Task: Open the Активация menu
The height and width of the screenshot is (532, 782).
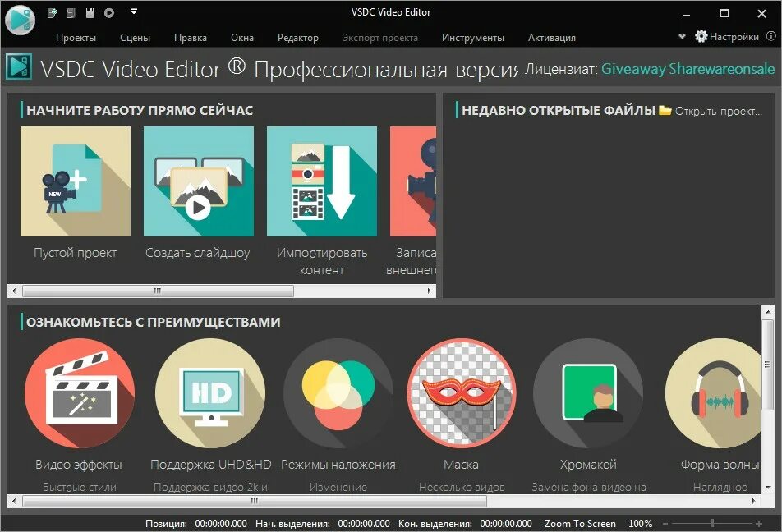Action: [x=552, y=38]
